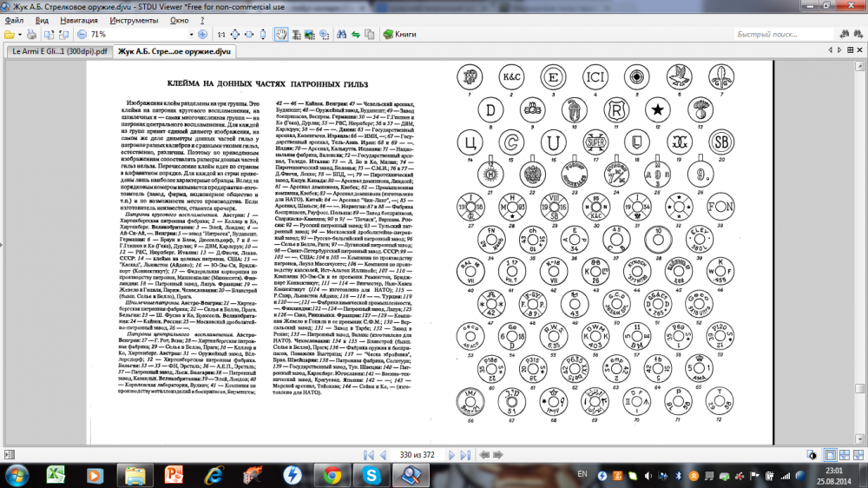The width and height of the screenshot is (868, 488).
Task: Click the Print toolbar icon
Action: point(31,34)
